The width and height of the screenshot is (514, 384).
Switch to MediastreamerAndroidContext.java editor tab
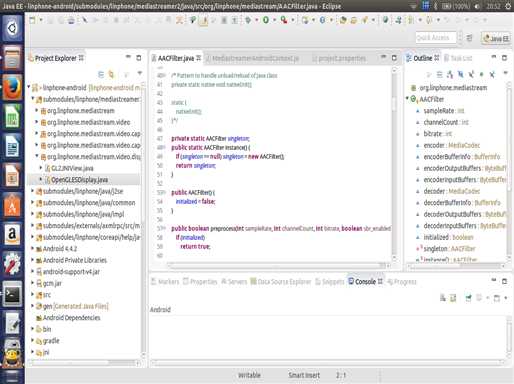click(252, 58)
